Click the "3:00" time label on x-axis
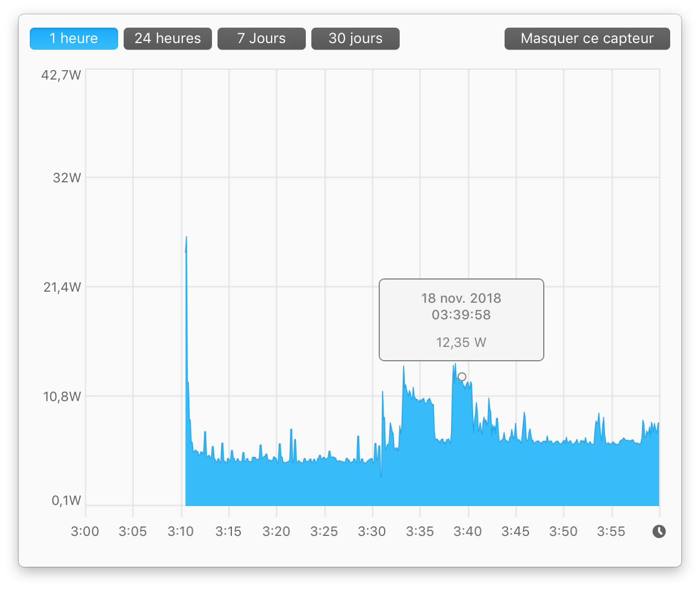Viewport: 700px width, 590px height. click(84, 531)
